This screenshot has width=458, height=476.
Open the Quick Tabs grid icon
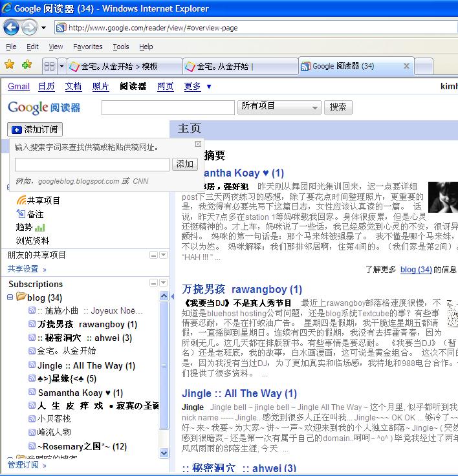coord(49,66)
